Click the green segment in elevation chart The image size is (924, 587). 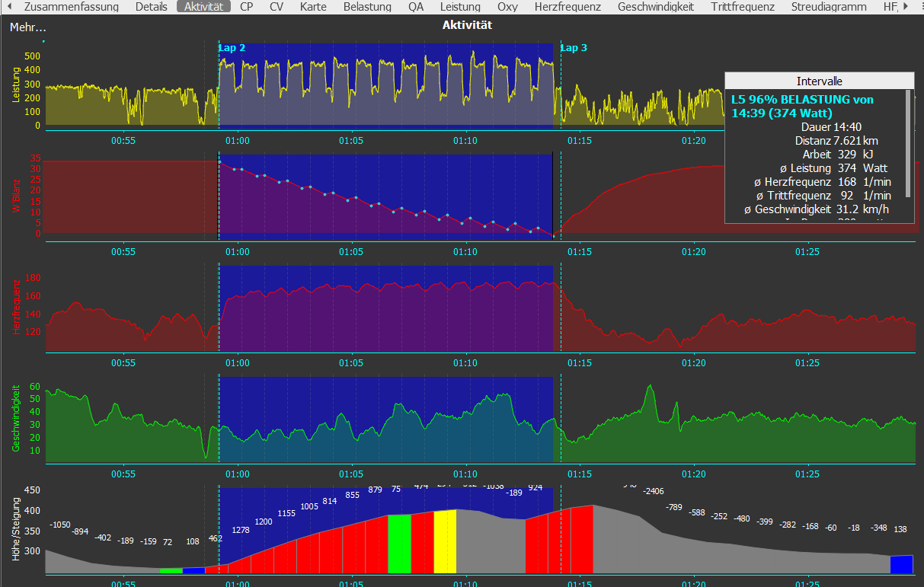pyautogui.click(x=399, y=544)
